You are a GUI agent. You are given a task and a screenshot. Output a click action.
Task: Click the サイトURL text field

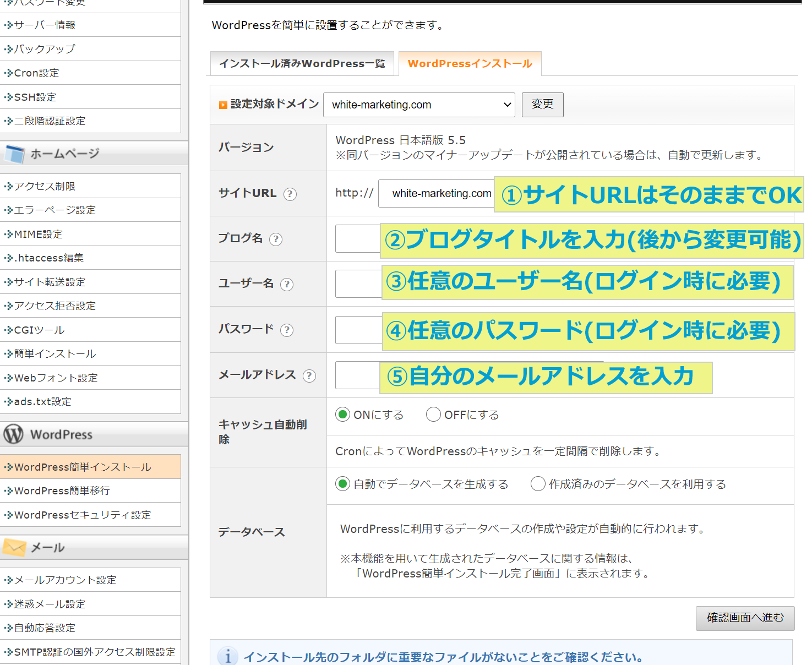pyautogui.click(x=437, y=194)
